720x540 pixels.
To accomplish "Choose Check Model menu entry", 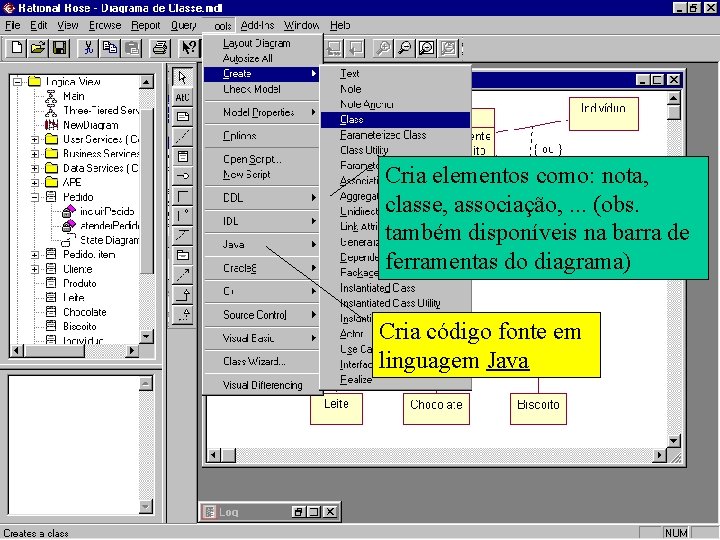I will pos(261,89).
